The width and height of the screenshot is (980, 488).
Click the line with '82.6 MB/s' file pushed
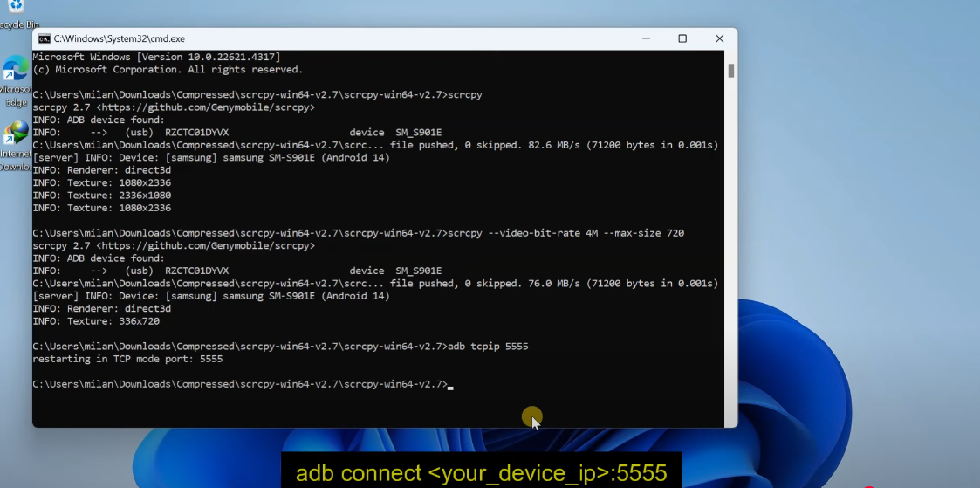tap(375, 145)
